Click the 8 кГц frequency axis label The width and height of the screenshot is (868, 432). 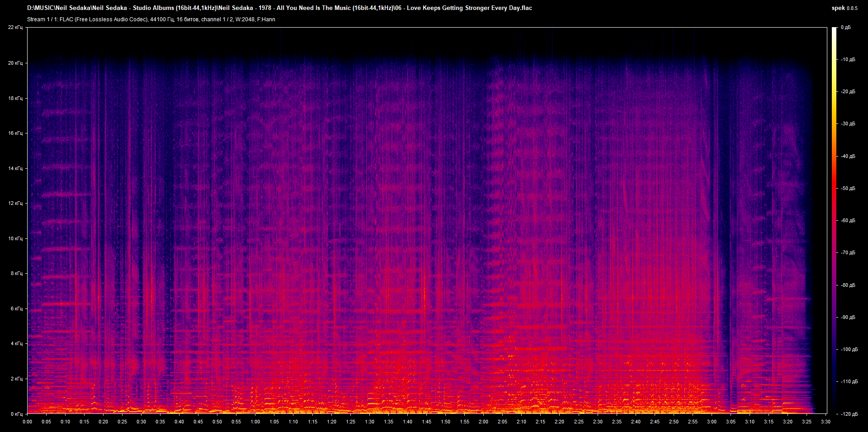16,273
